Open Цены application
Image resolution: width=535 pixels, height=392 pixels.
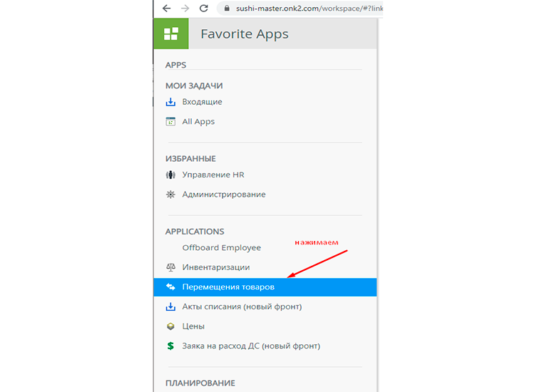point(193,326)
